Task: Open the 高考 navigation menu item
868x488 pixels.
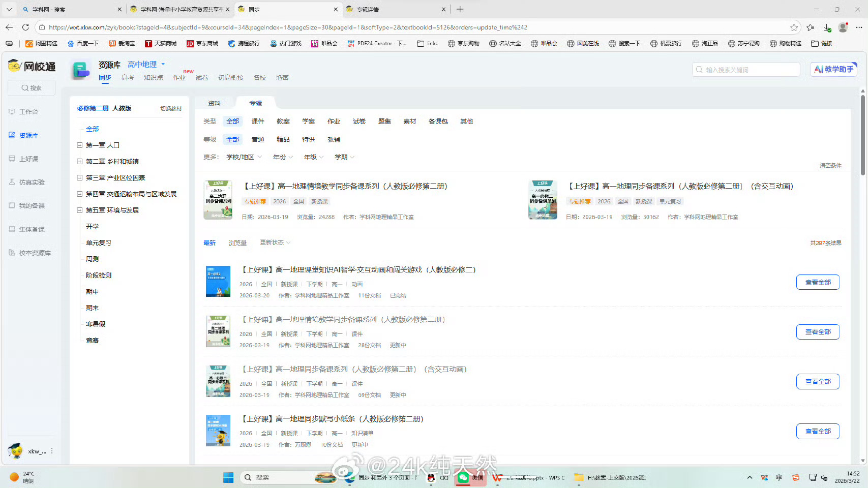Action: (128, 77)
